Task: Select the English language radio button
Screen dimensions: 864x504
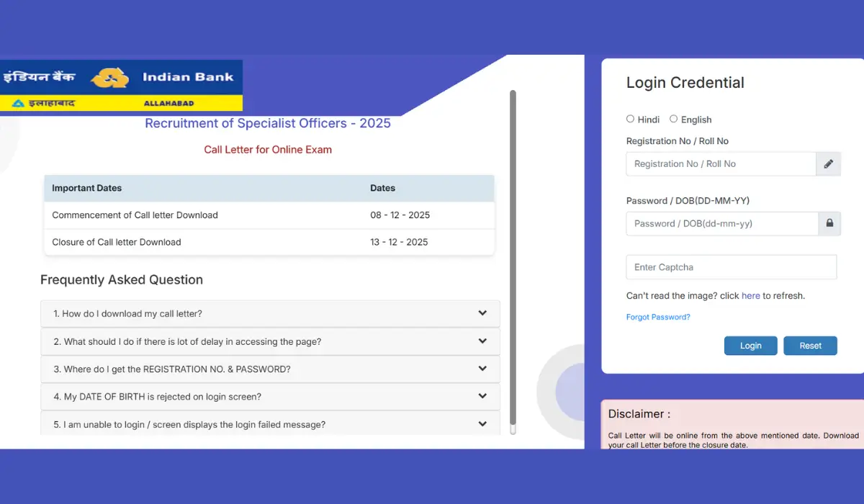Action: [x=673, y=119]
